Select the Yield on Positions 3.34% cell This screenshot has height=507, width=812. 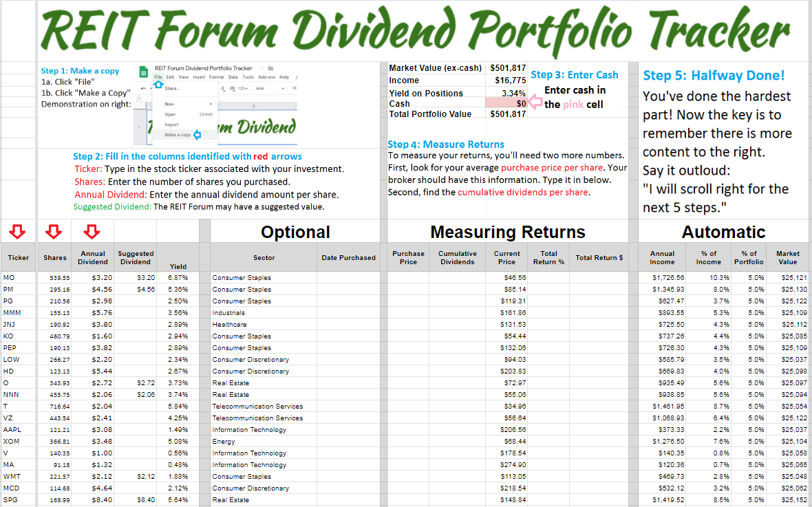[x=506, y=94]
